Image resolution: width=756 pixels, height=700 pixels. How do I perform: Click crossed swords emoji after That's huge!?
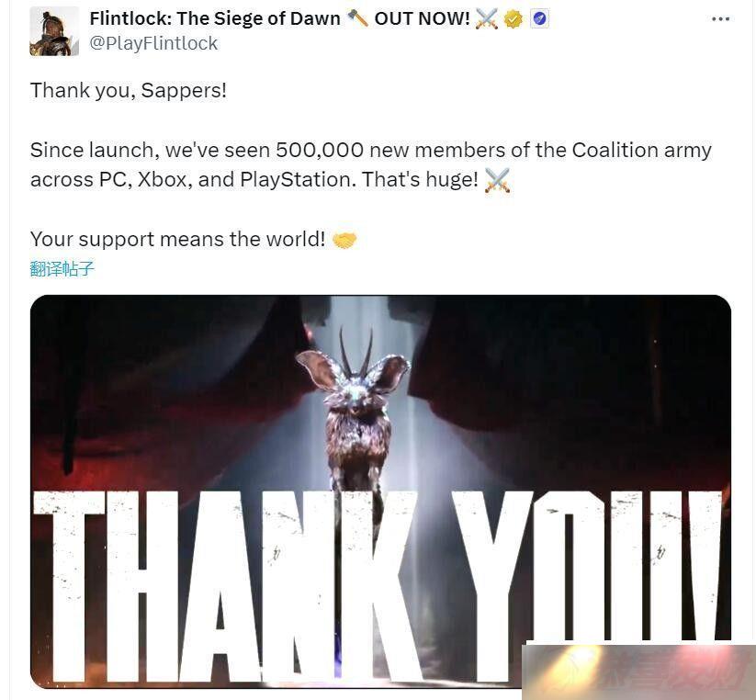(x=497, y=180)
